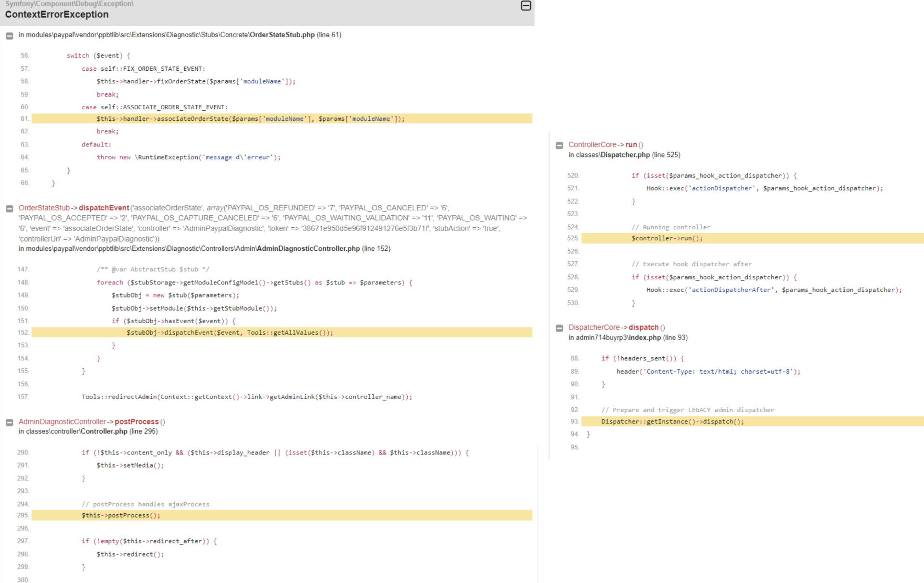Collapse the OrderStateStub dispatchEvent trace block
The height and width of the screenshot is (583, 924).
pyautogui.click(x=9, y=208)
